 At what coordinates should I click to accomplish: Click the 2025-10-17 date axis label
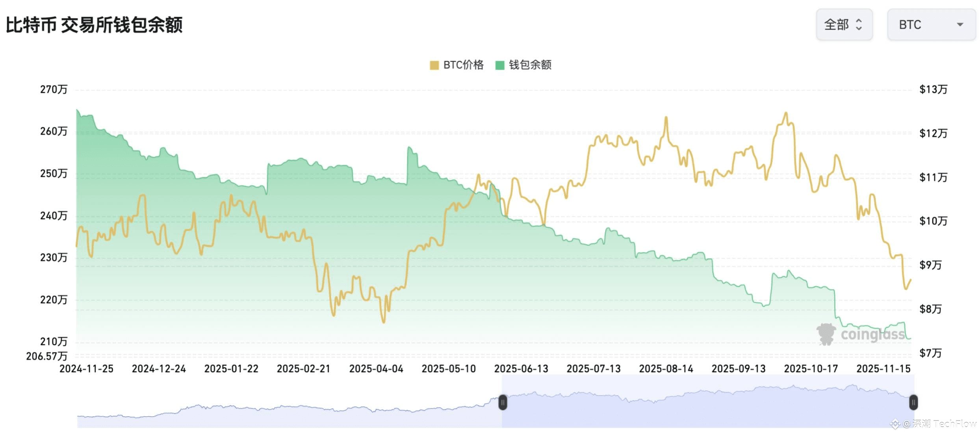[811, 369]
